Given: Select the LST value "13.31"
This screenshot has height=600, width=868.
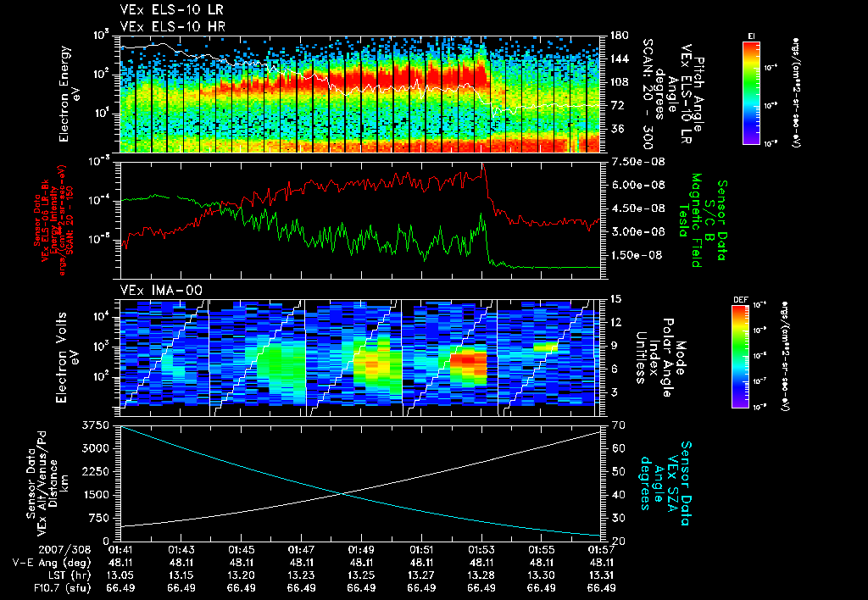Looking at the screenshot, I should (601, 575).
